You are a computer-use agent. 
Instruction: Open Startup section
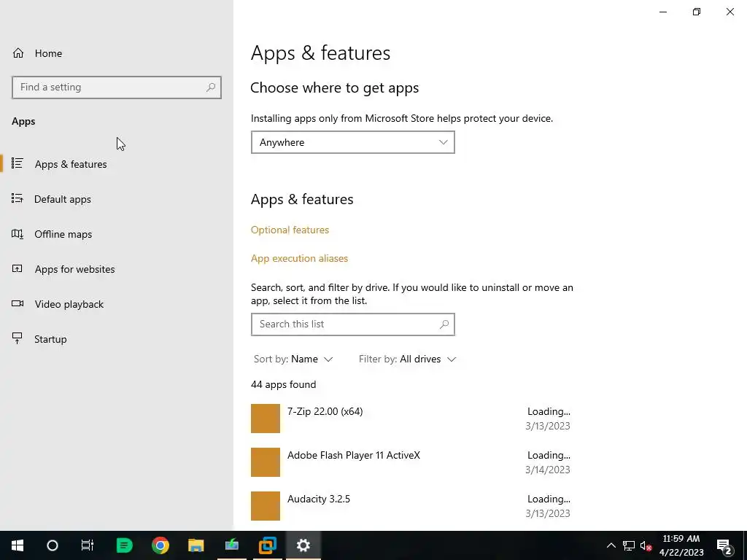click(x=117, y=339)
